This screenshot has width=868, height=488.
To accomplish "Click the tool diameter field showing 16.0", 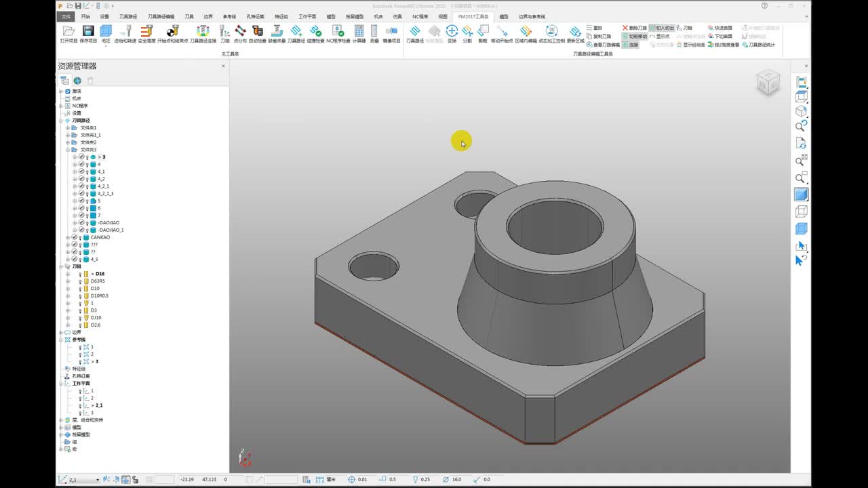I will point(456,480).
